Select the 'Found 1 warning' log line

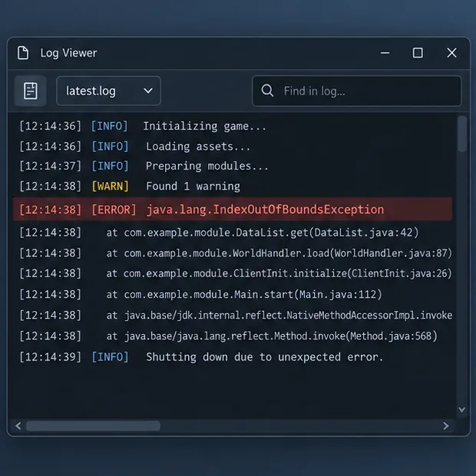[130, 186]
